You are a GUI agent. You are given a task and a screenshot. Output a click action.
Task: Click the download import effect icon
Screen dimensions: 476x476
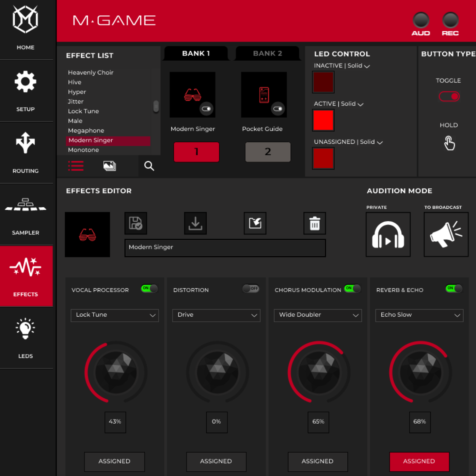[195, 223]
